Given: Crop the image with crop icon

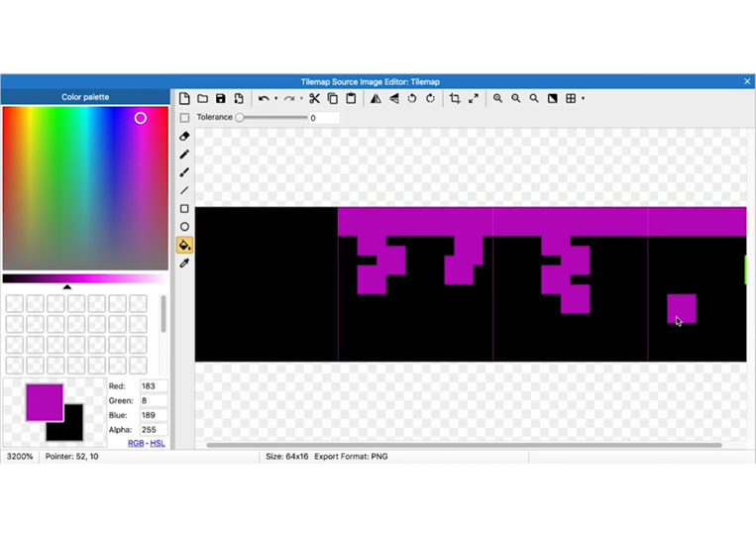Looking at the screenshot, I should [455, 99].
